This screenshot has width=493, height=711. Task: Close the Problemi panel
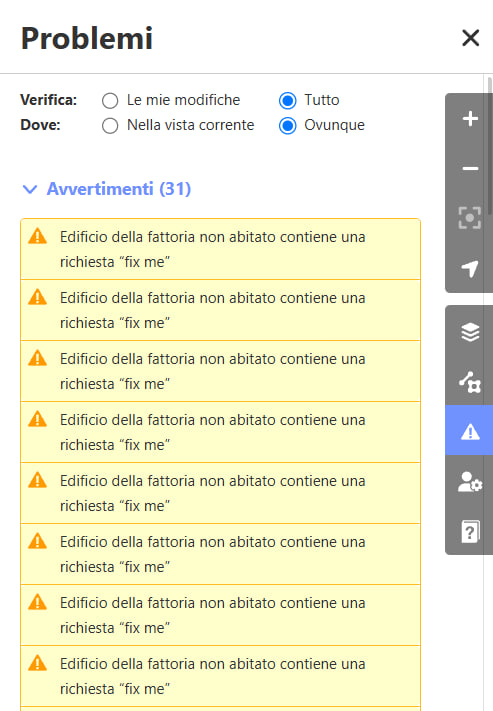[470, 38]
